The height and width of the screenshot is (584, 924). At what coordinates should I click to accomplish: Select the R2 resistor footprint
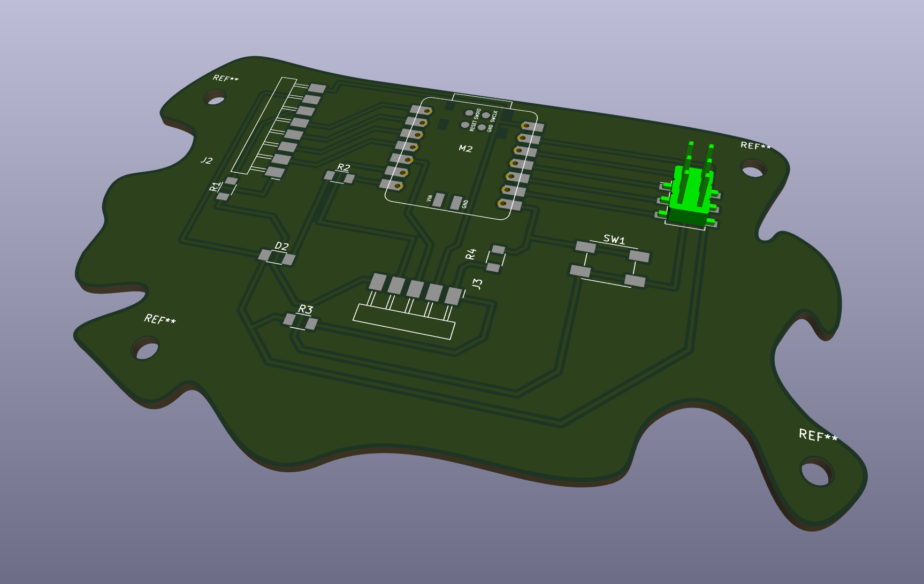pos(339,177)
